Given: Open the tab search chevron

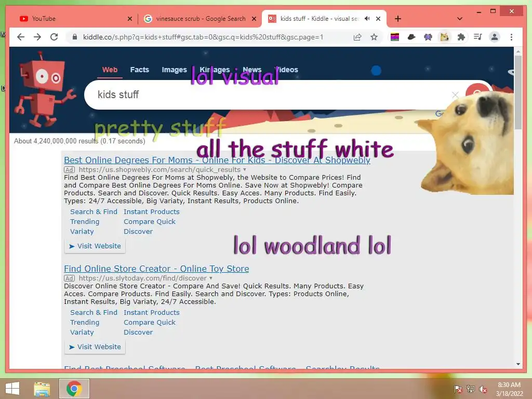Looking at the screenshot, I should point(460,19).
